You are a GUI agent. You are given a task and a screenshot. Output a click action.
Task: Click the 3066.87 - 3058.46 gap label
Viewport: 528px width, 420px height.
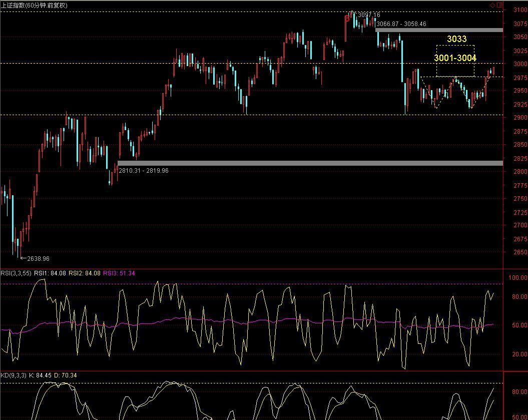401,24
